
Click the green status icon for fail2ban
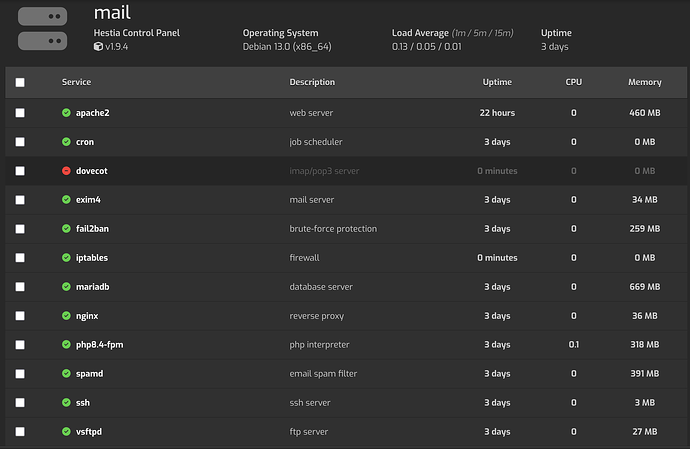66,229
